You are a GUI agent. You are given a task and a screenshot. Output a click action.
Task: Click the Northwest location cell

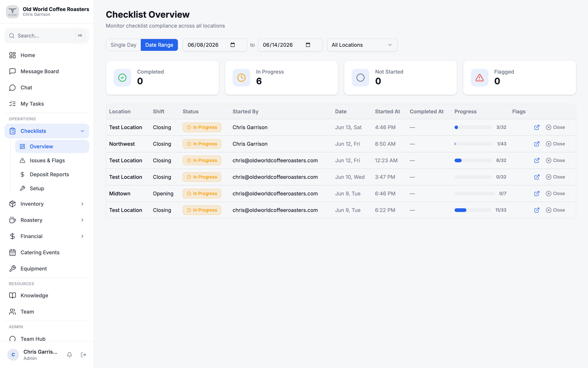click(x=122, y=144)
